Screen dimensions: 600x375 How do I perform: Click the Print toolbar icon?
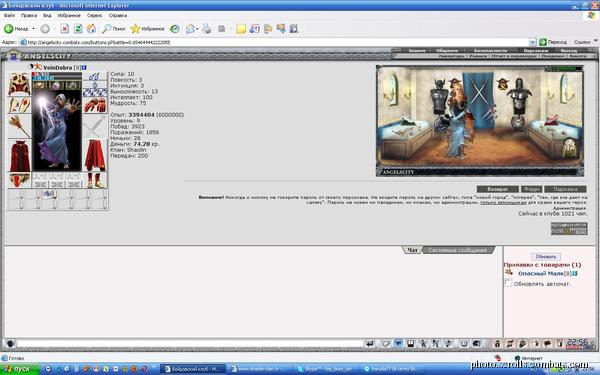point(207,29)
